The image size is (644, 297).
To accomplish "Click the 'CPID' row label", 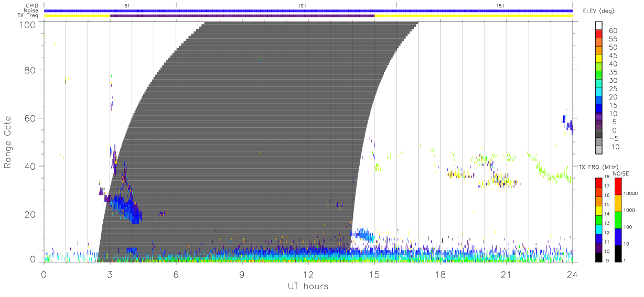I will [x=32, y=6].
